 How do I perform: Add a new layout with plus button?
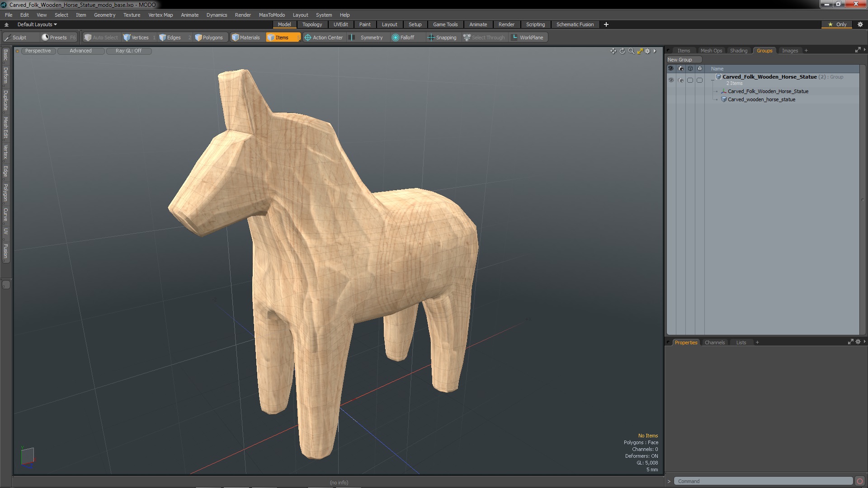(606, 24)
